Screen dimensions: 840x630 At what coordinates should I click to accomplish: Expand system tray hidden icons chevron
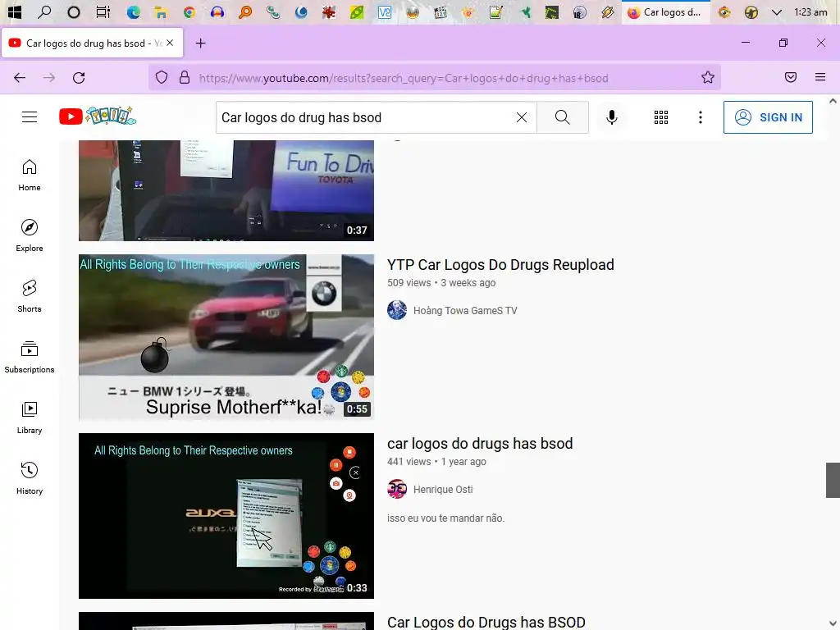pos(776,12)
